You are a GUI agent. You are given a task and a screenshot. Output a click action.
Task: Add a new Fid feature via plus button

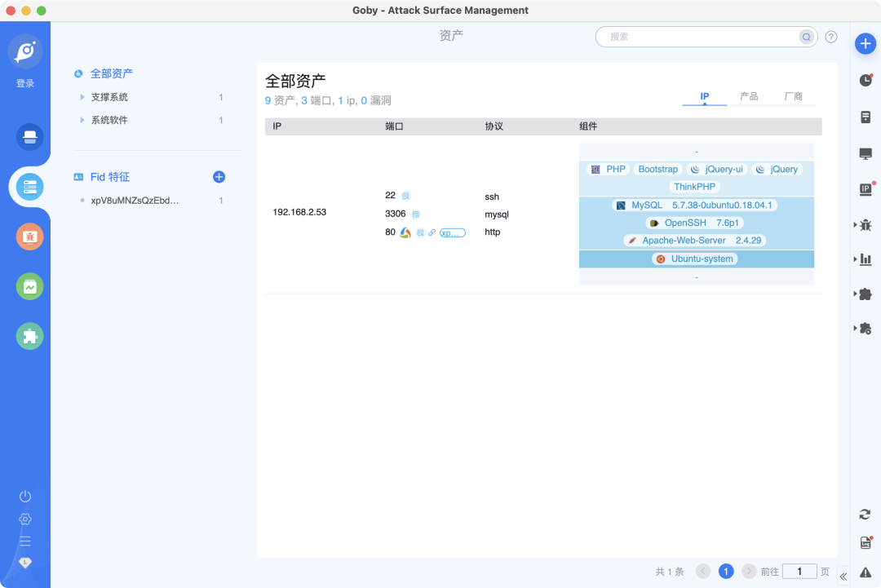click(219, 176)
